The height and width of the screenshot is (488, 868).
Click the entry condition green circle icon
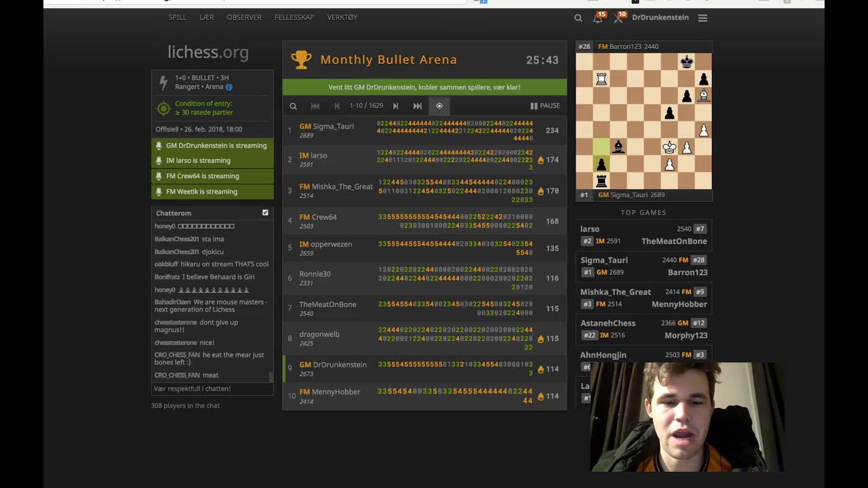(x=163, y=108)
